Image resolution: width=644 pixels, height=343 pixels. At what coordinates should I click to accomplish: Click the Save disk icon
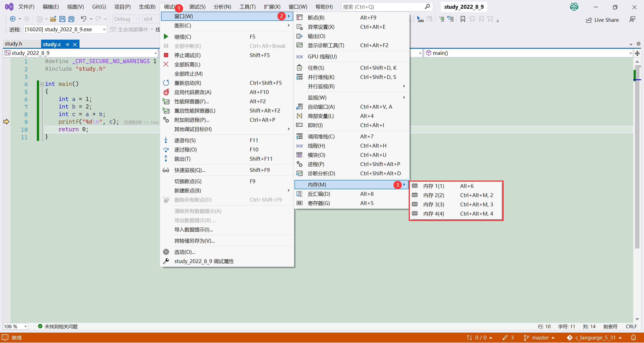62,19
